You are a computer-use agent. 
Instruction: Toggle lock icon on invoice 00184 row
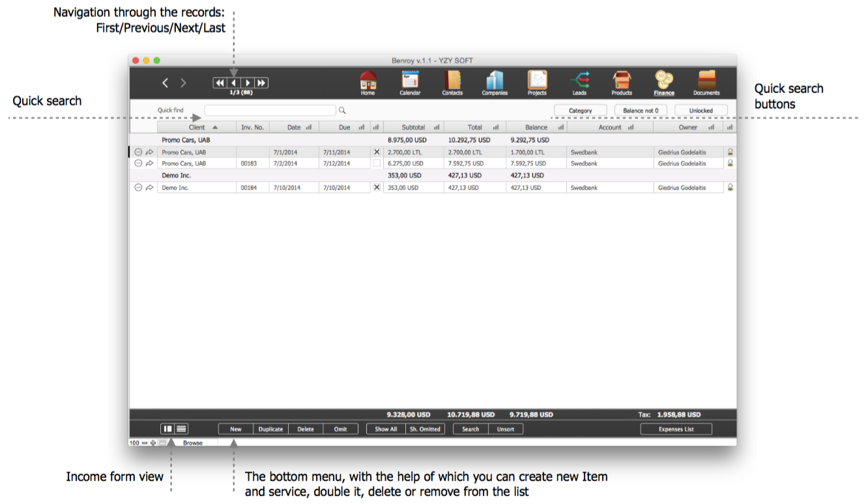tap(730, 188)
